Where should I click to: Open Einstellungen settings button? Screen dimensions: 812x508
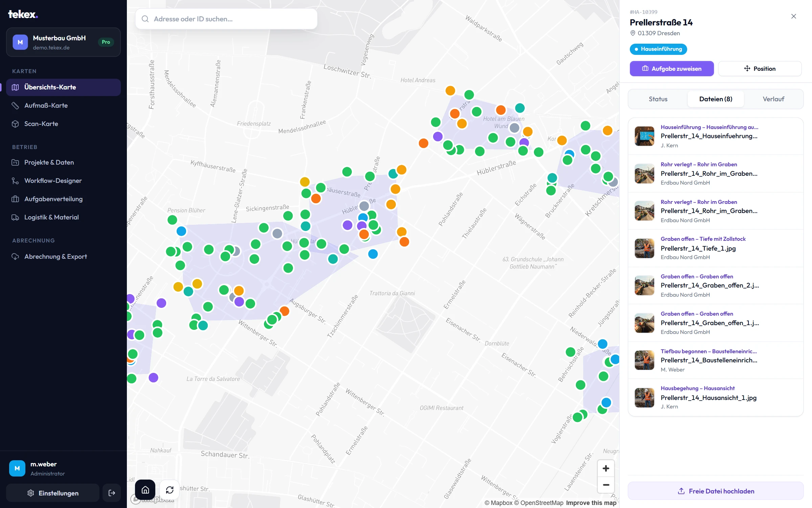click(53, 493)
